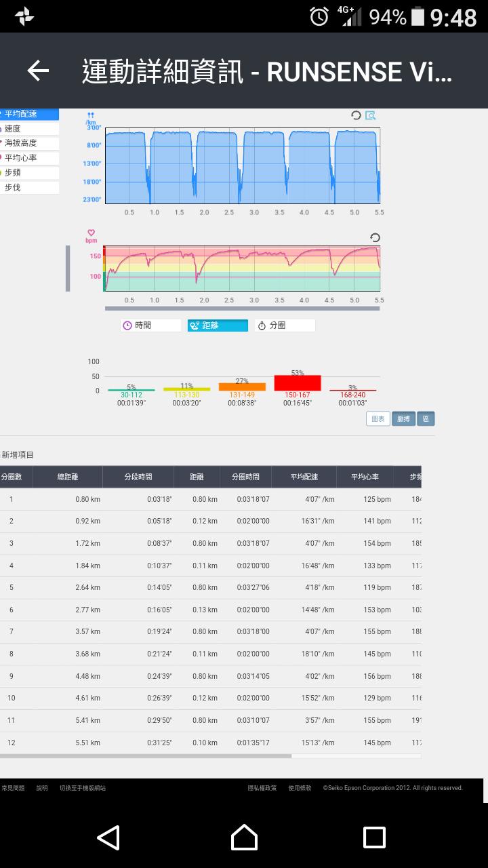Viewport: 488px width, 868px height.
Task: Click the 平均心率 column header
Action: [365, 477]
